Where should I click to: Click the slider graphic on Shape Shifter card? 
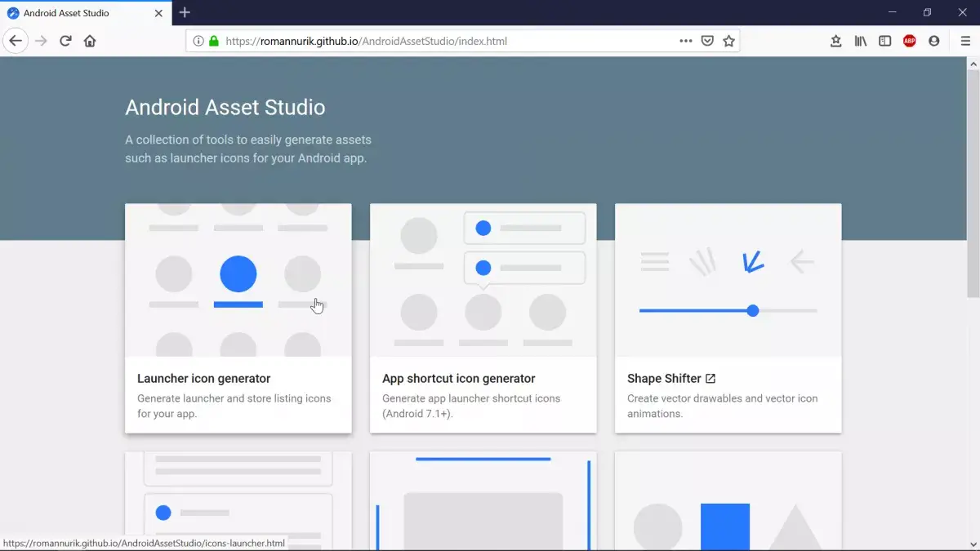(x=728, y=311)
